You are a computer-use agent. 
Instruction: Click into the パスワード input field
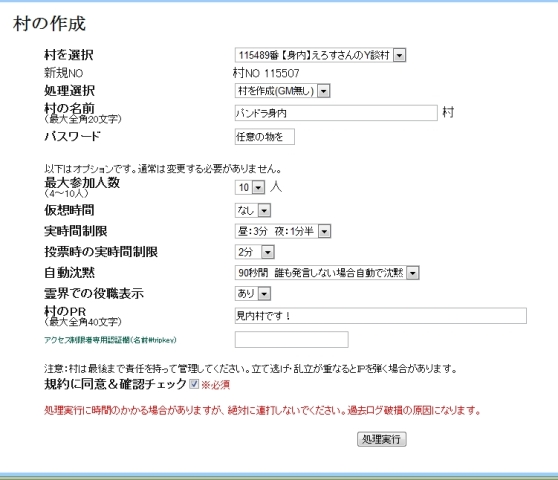(x=264, y=137)
